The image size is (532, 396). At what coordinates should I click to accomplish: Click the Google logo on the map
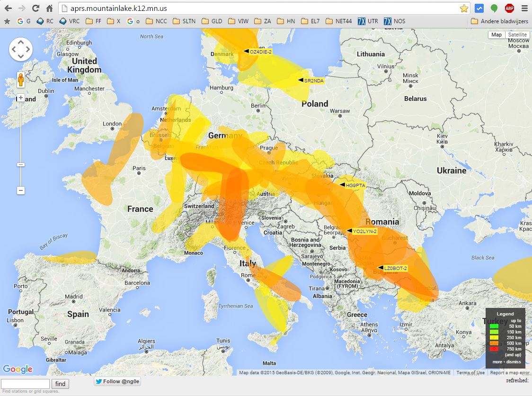18,369
